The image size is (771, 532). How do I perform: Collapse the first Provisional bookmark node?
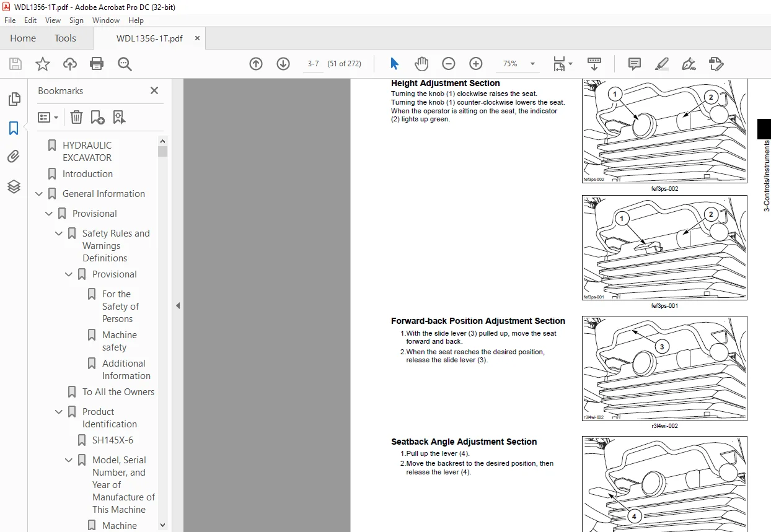click(49, 214)
